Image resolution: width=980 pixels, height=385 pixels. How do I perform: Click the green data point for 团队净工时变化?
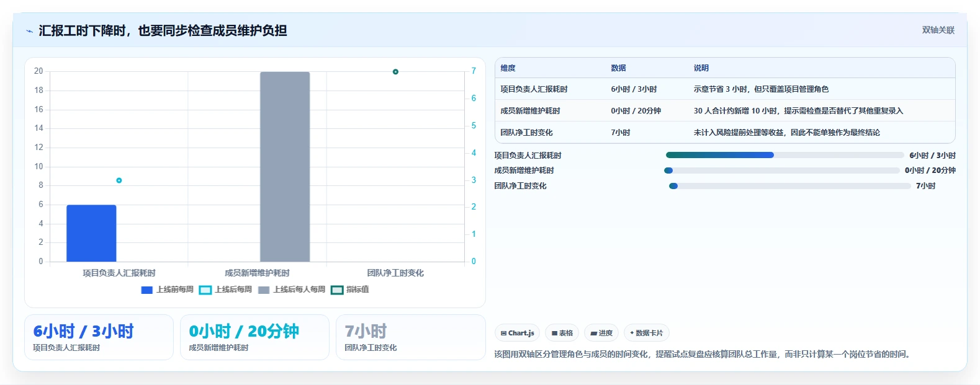[395, 72]
